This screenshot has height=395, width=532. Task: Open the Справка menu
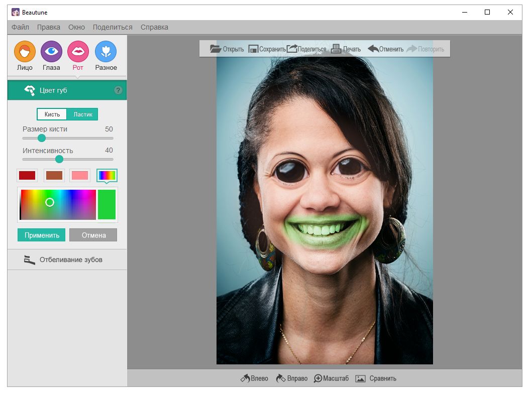154,27
